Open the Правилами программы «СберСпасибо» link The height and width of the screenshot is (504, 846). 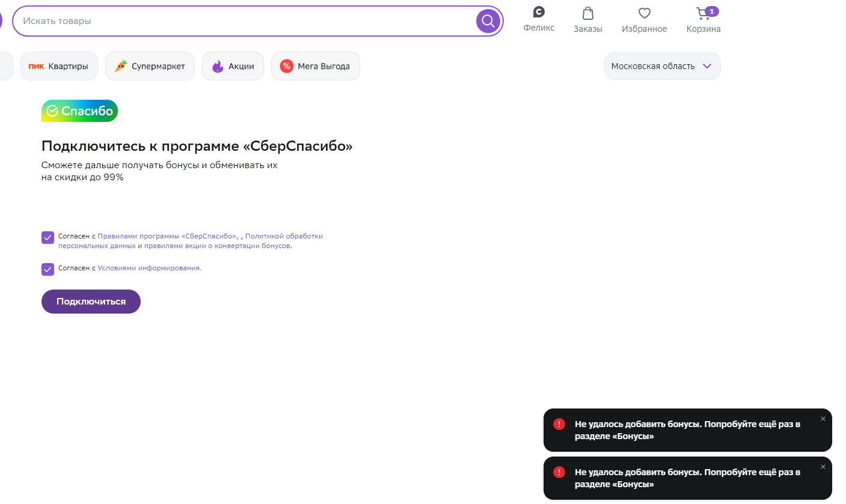point(168,236)
